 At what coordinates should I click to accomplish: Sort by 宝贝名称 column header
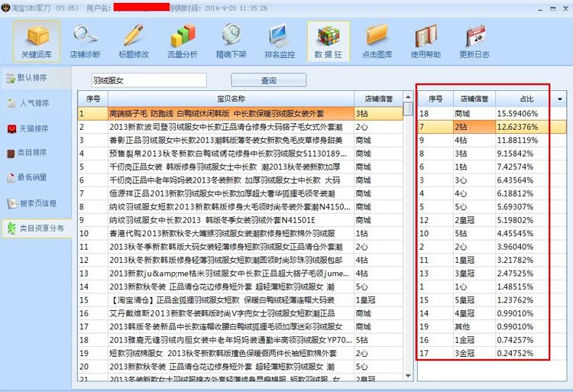231,99
